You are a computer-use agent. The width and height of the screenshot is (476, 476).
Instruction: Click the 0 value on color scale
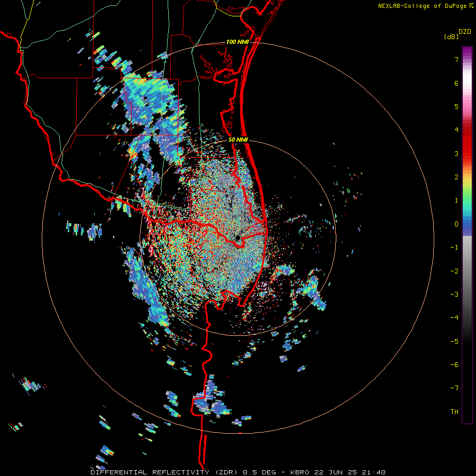coord(456,224)
